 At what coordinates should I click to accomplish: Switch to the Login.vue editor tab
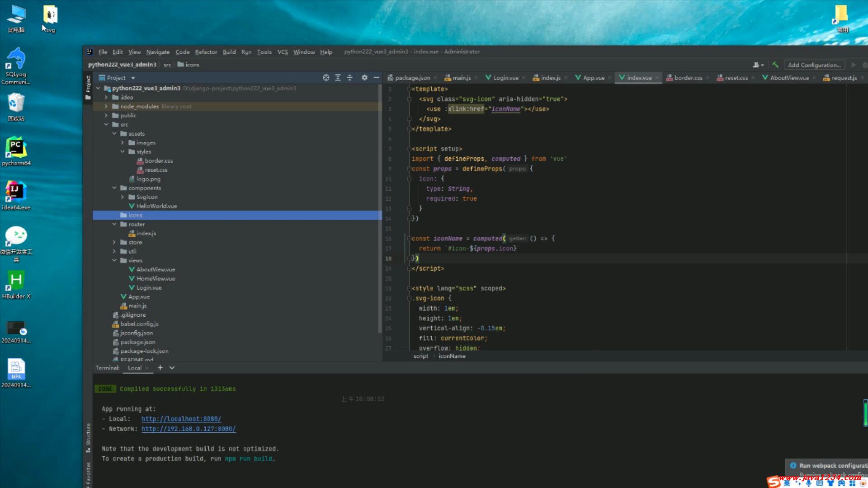(x=505, y=78)
